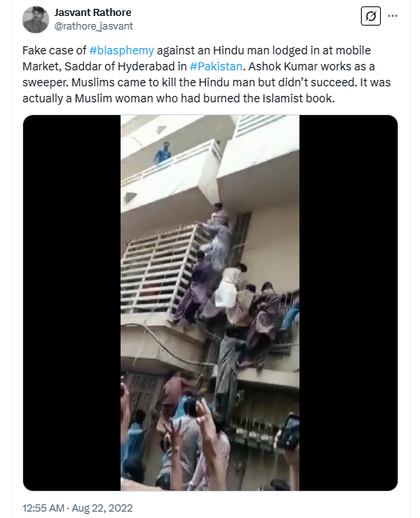
Task: Click the 12:55 AM timestamp
Action: click(43, 508)
